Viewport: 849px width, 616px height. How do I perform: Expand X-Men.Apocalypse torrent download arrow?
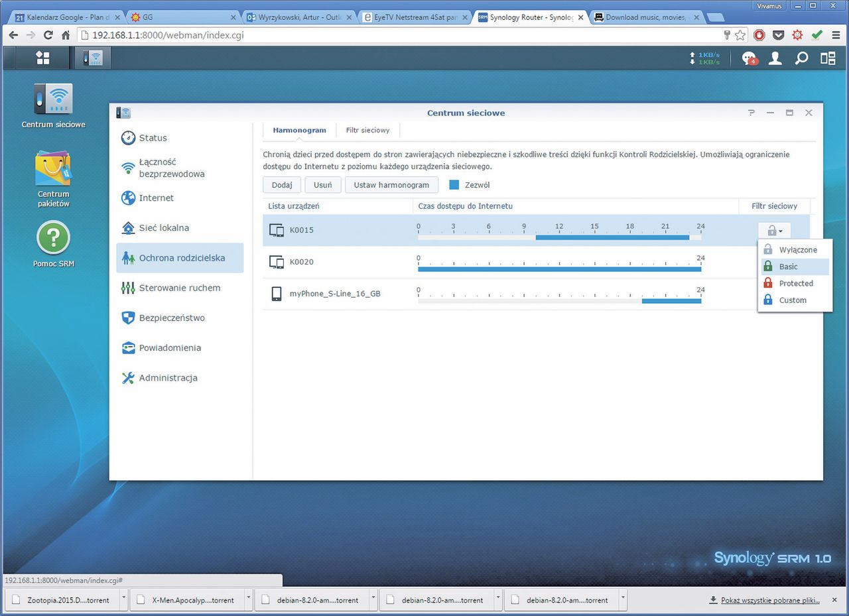(x=249, y=599)
